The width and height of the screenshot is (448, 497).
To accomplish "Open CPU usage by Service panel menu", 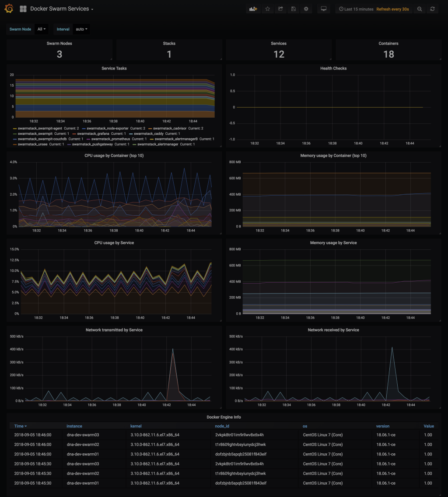I will click(114, 243).
